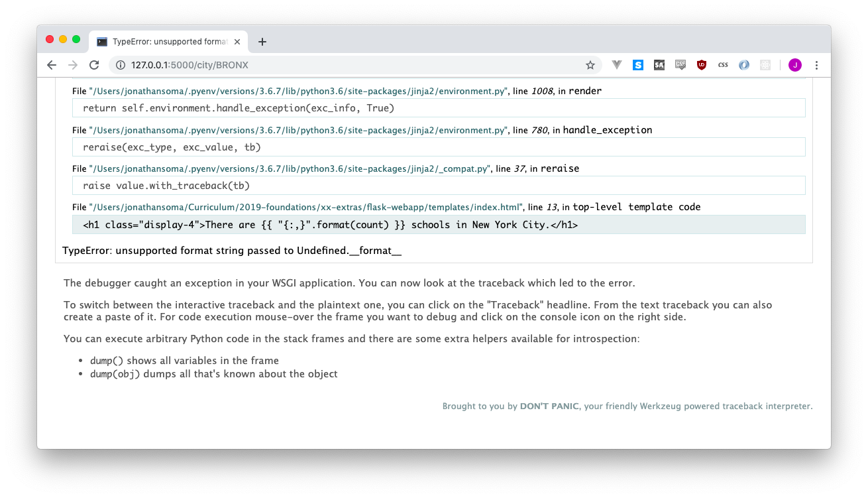Open the plain CSS text extension
Viewport: 868px width, 498px height.
click(x=723, y=65)
